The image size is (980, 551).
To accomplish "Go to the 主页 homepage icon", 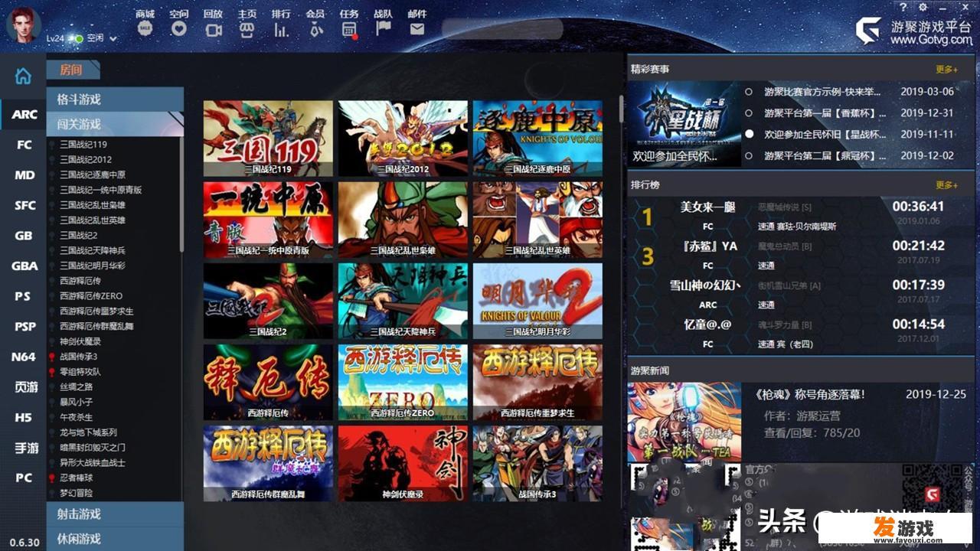I will [x=247, y=29].
